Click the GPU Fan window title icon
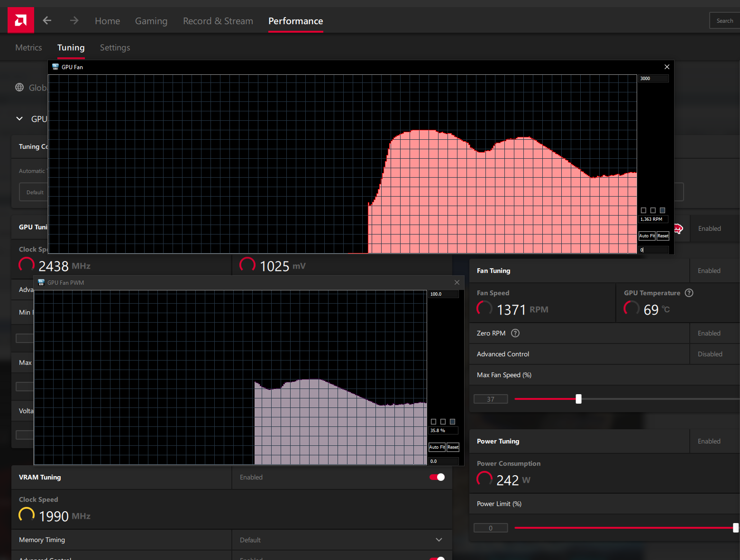Image resolution: width=740 pixels, height=560 pixels. coord(55,67)
